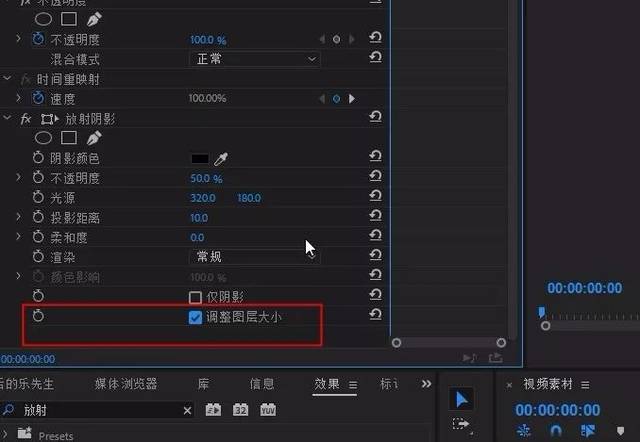Image resolution: width=640 pixels, height=442 pixels.
Task: Toggle animation stopwatch for 投影距离
Action: [38, 217]
